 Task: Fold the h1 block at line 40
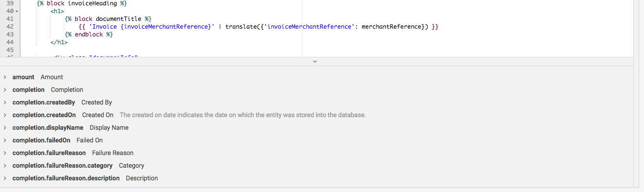coord(17,11)
